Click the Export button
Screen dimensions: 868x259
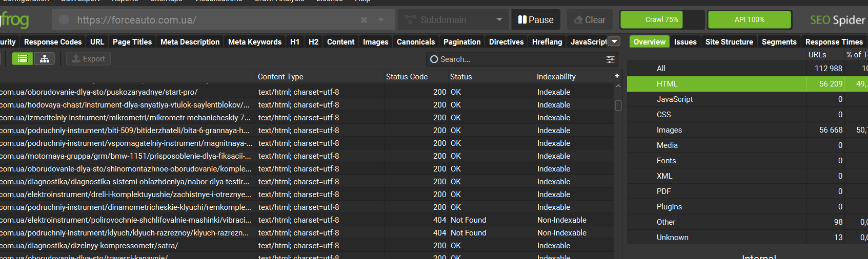click(88, 59)
